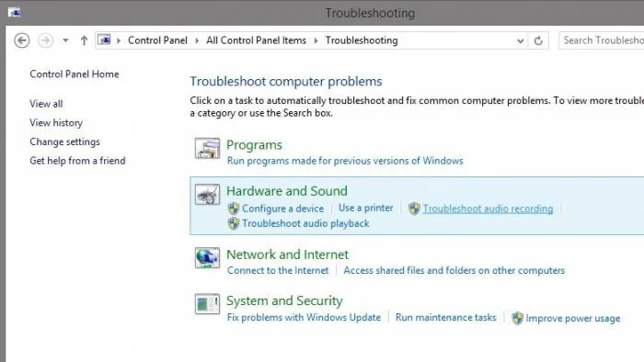Click the Programs category icon
644x362 pixels.
(207, 148)
